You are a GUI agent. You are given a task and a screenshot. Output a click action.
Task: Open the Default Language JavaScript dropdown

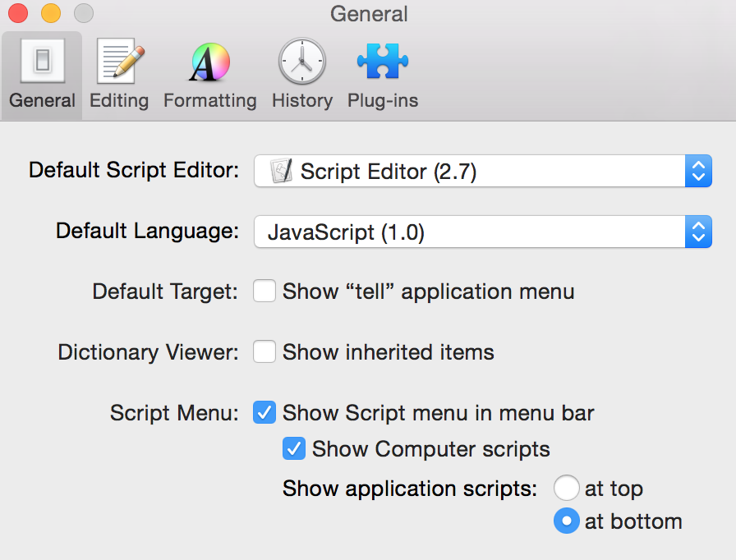tap(483, 232)
